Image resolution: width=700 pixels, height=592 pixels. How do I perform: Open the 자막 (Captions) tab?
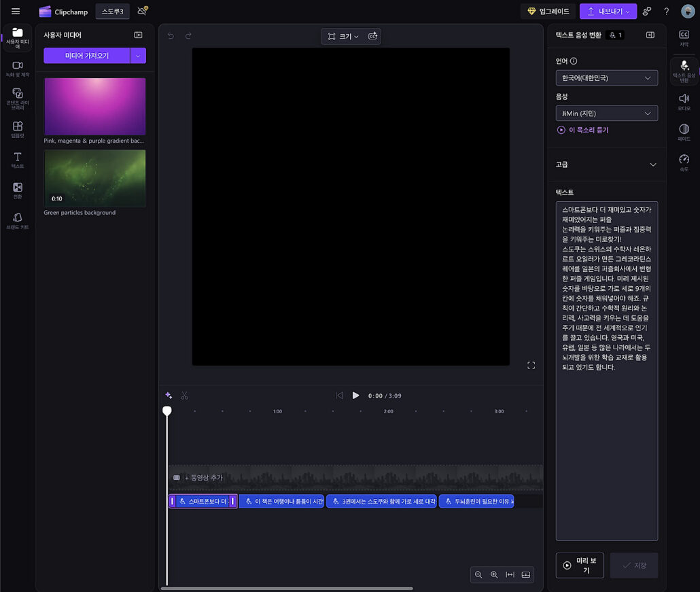click(x=684, y=37)
